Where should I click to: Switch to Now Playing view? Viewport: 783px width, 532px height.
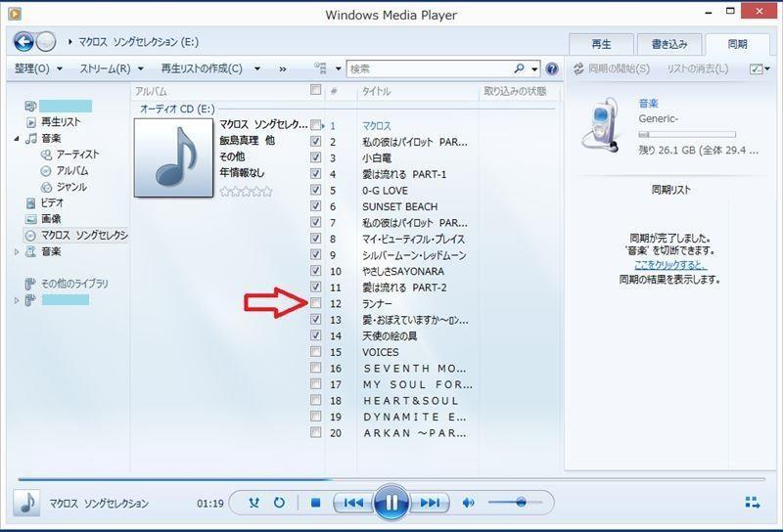(752, 502)
